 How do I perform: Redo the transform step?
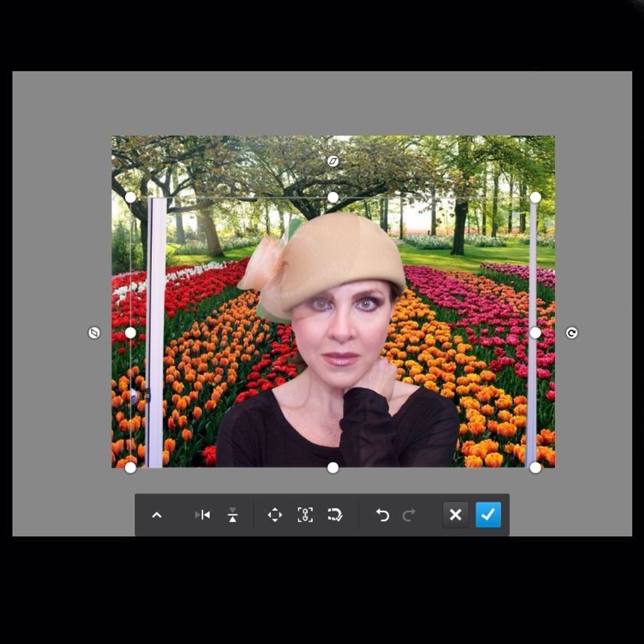[409, 515]
